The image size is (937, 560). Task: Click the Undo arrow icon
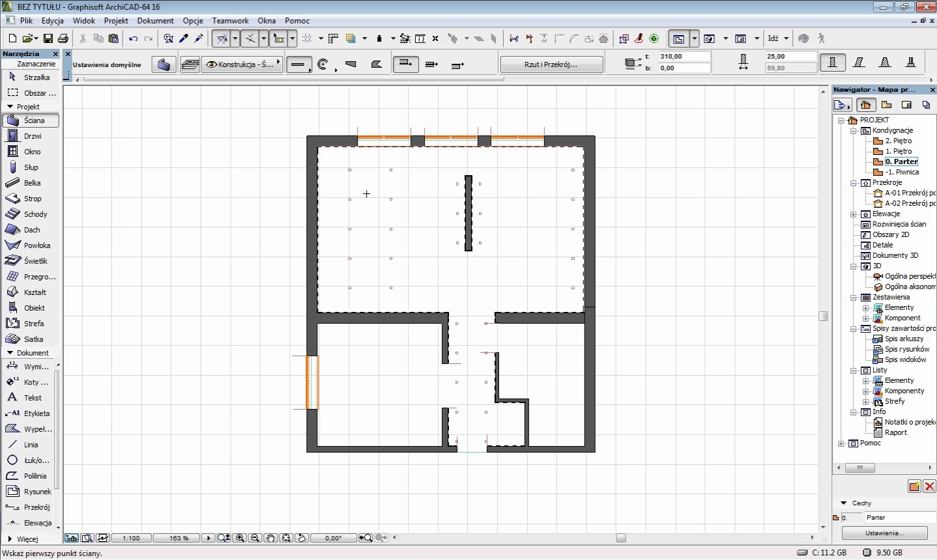pyautogui.click(x=133, y=39)
